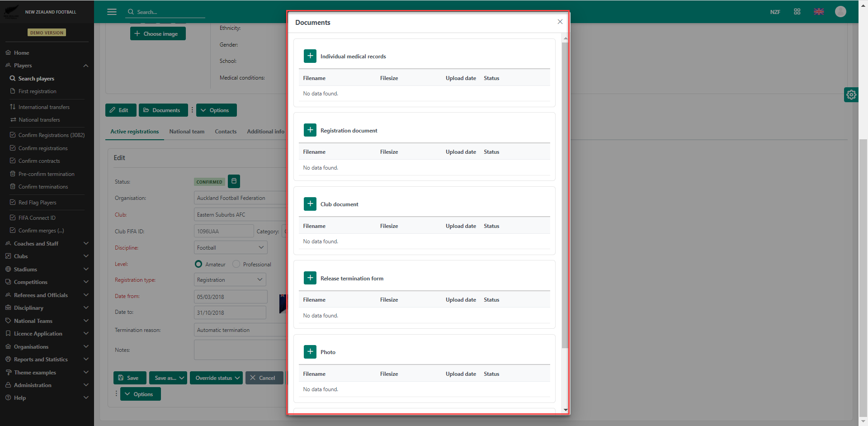This screenshot has height=426, width=868.
Task: Open the Registration type dropdown
Action: coord(230,280)
